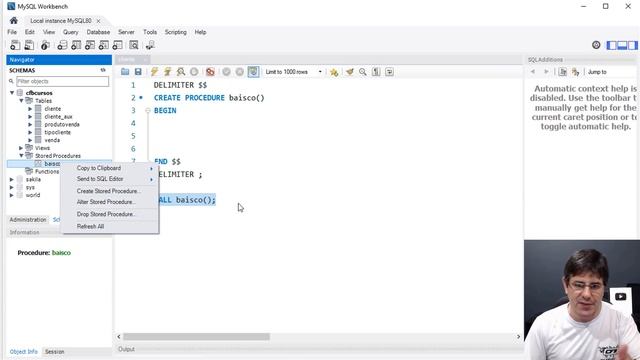Open the Limit to 1000 rows dropdown
640x360 pixels.
(293, 72)
